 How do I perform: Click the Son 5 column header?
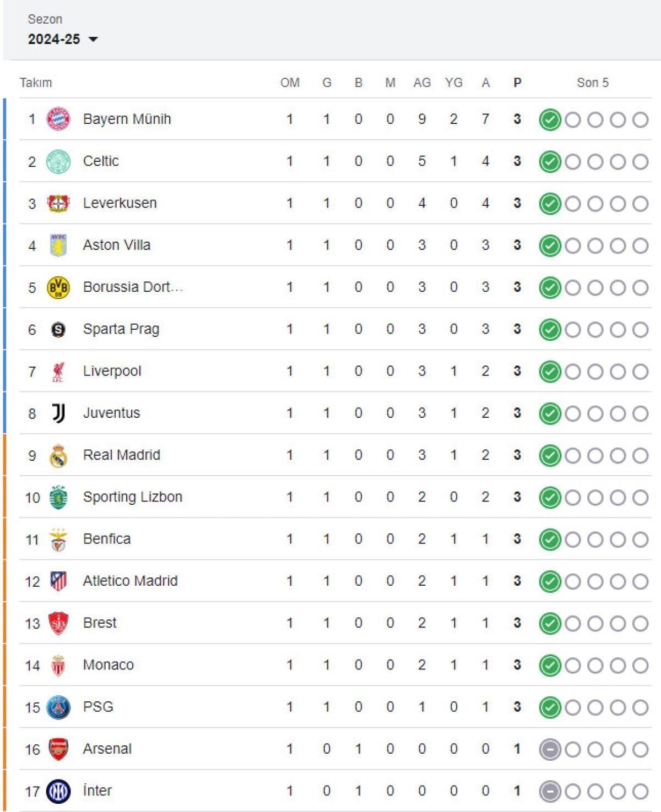(x=593, y=83)
